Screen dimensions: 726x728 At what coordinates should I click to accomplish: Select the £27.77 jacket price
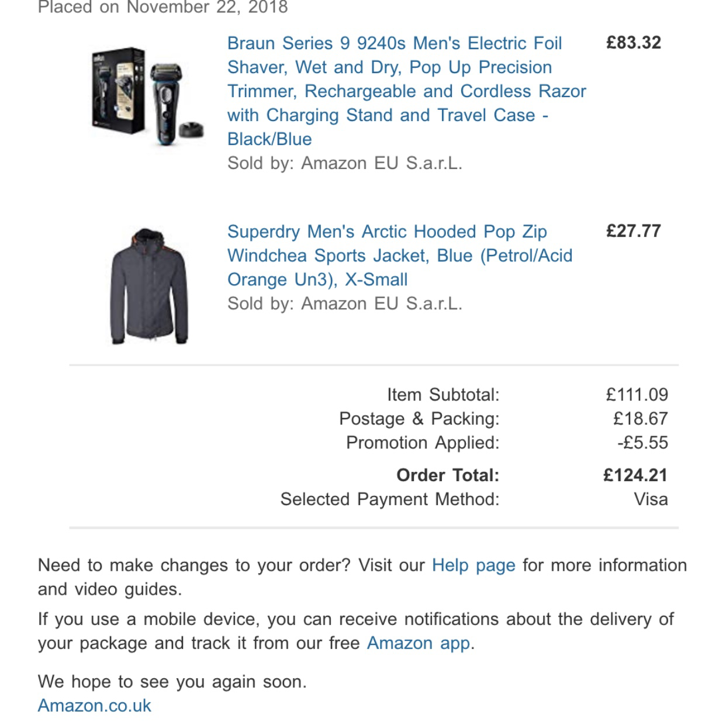tap(634, 231)
